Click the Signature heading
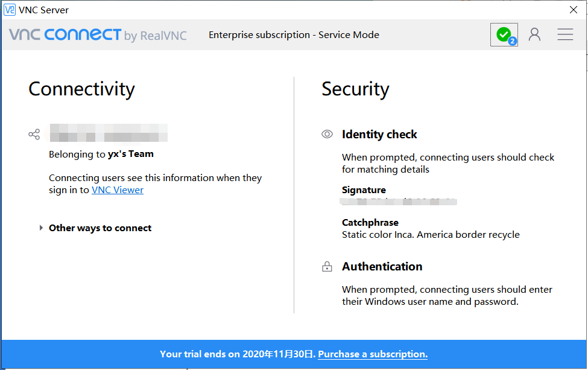Image resolution: width=588 pixels, height=370 pixels. (x=364, y=190)
